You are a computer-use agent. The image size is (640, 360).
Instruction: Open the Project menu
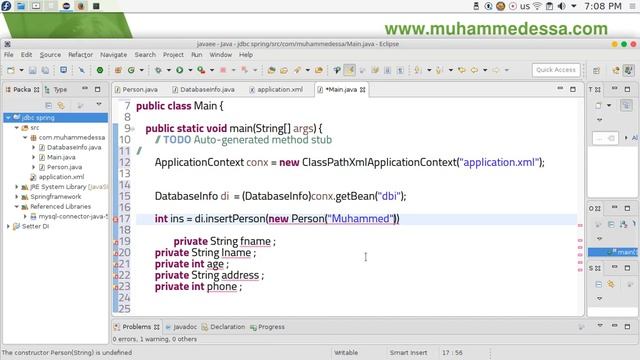point(173,55)
